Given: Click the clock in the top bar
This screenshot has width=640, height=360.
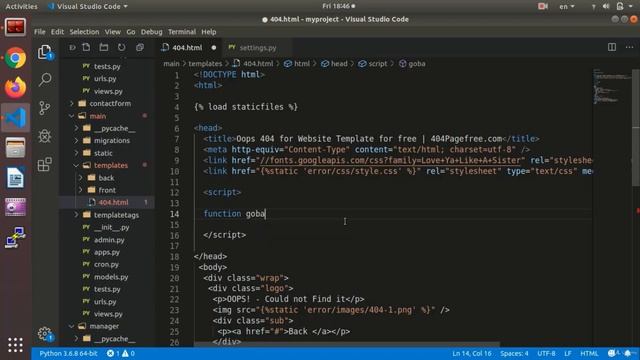Looking at the screenshot, I should tap(338, 6).
